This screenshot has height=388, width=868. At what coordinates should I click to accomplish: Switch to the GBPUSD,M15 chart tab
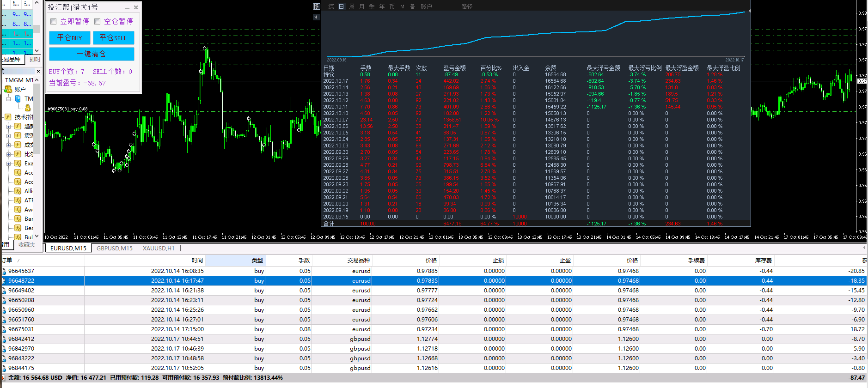pos(114,248)
